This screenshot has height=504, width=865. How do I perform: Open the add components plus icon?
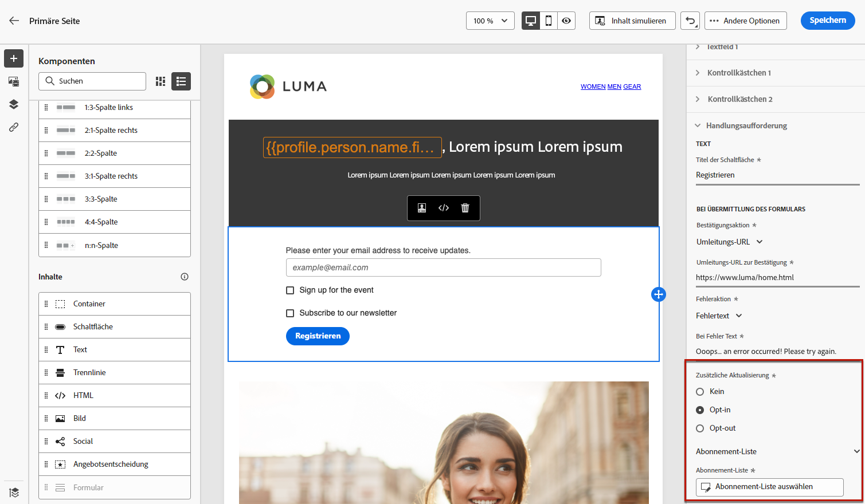14,58
